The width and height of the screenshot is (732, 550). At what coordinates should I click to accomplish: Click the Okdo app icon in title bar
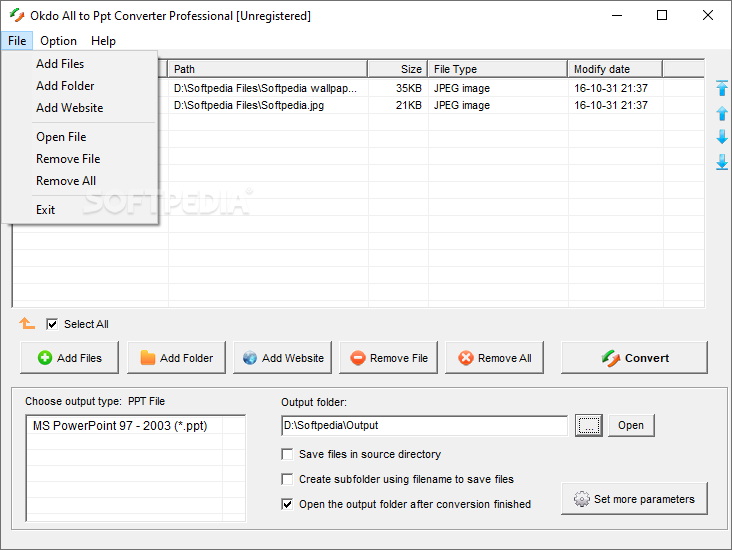coord(17,15)
